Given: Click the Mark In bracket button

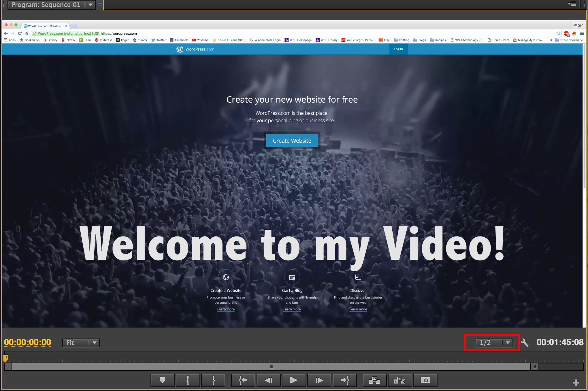Looking at the screenshot, I should (188, 380).
